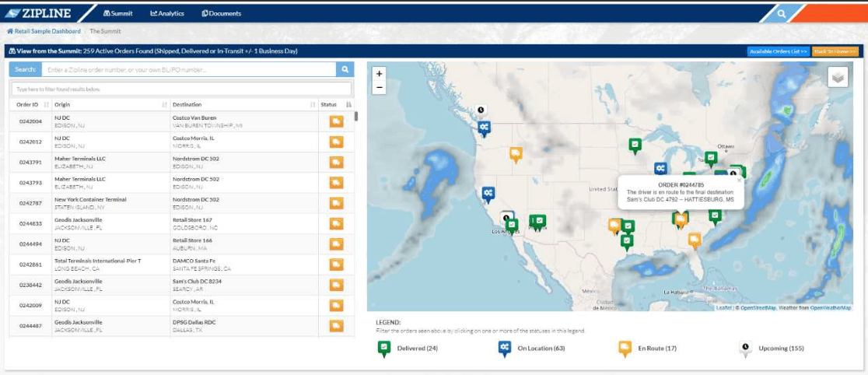Open the OpenWeatherMap attribution link

click(x=831, y=307)
